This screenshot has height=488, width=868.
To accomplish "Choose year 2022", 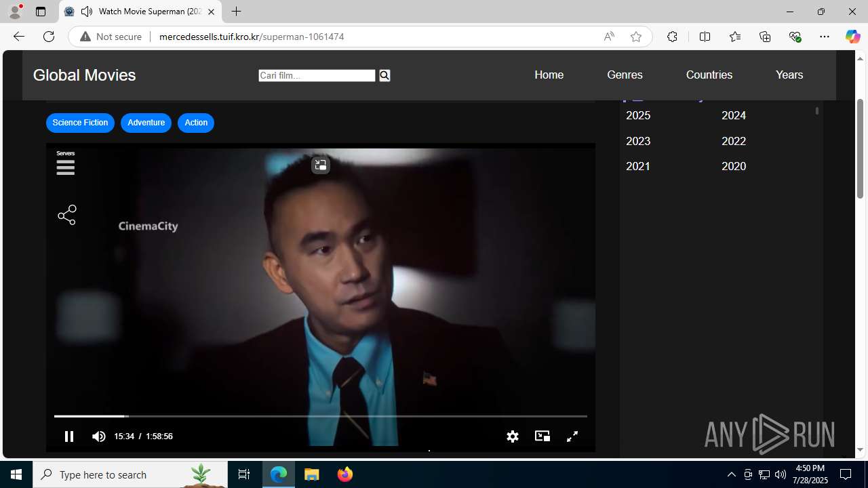I will click(x=734, y=141).
